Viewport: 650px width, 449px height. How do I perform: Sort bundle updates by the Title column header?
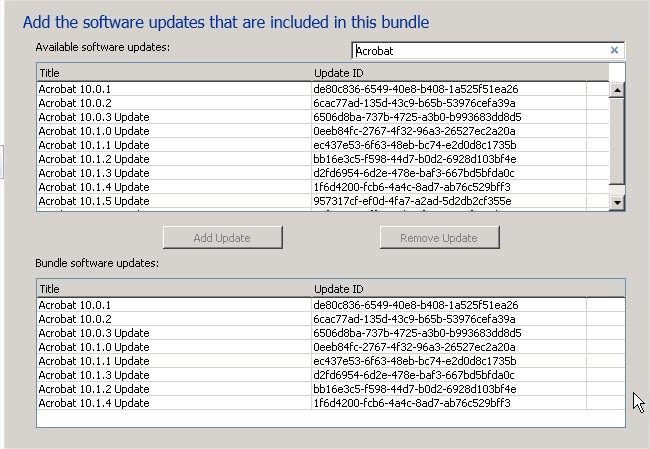[x=174, y=289]
